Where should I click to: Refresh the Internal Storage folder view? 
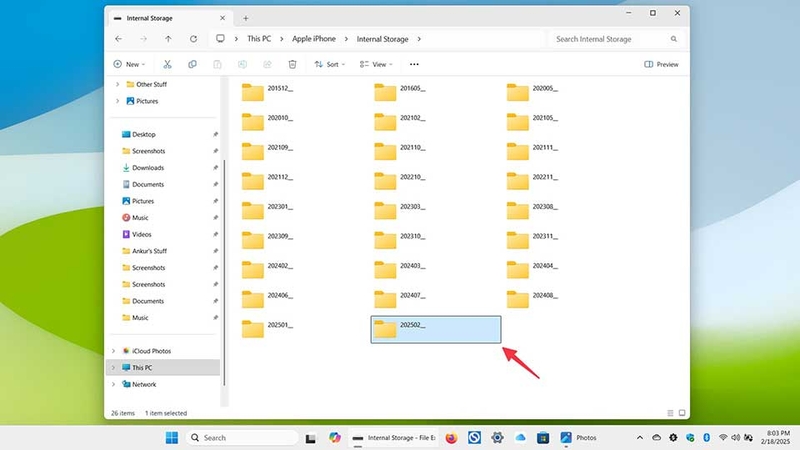click(x=193, y=39)
